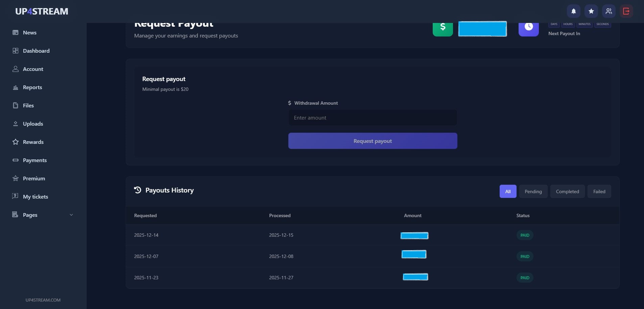
Task: Switch to the Failed payouts filter
Action: (599, 191)
